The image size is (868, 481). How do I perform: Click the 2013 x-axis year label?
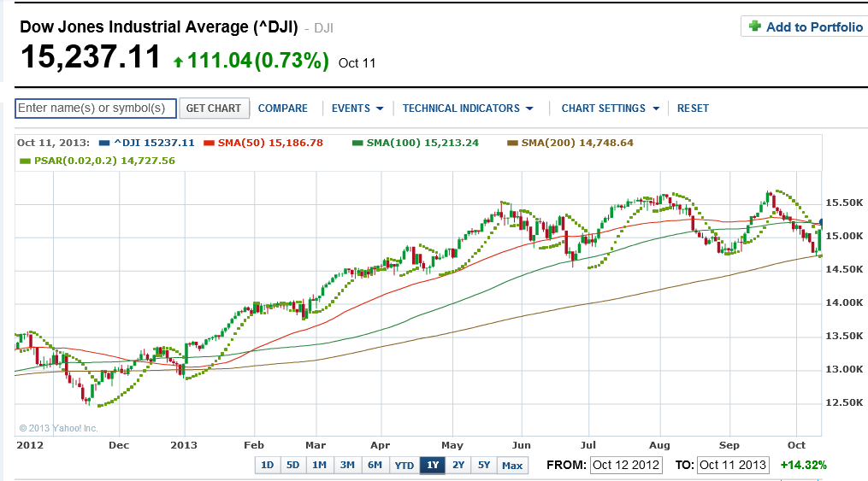coord(184,445)
